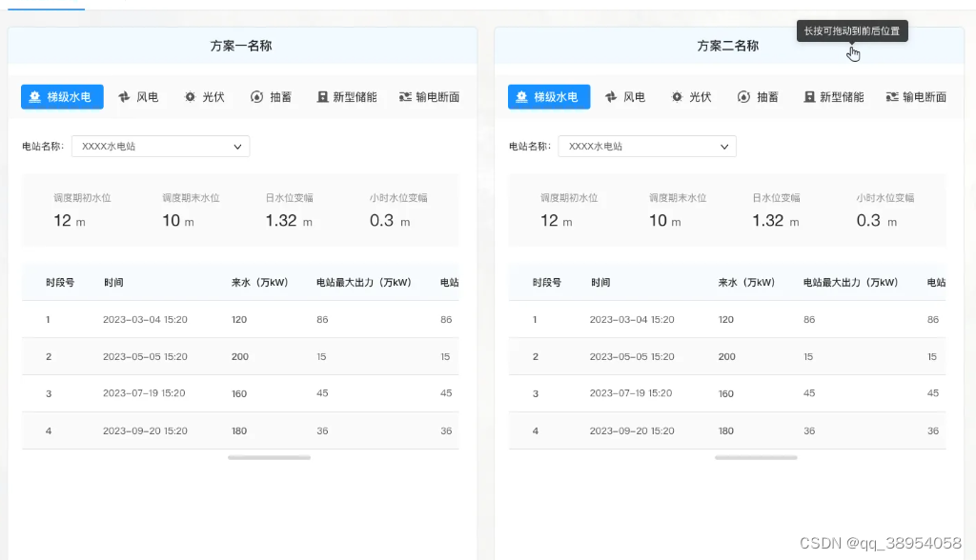
Task: Click the 小时水位变幅 value 0.3 in plan two
Action: [x=868, y=220]
